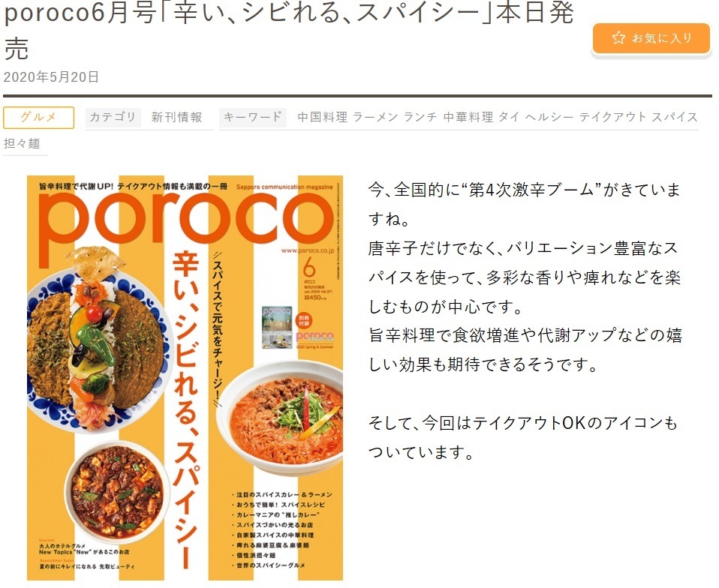Viewport: 719px width, 588px height.
Task: Open the 新刊情報 category link
Action: tap(177, 117)
